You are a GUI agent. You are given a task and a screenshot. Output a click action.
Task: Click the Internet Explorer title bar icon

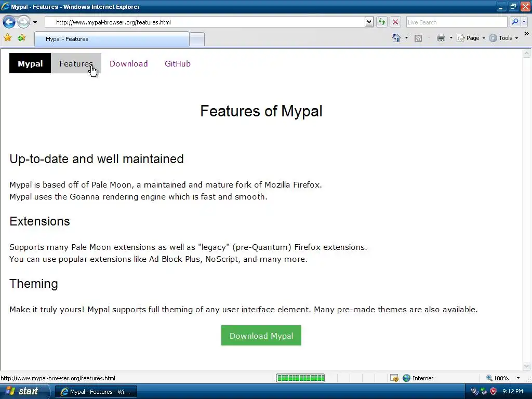click(x=5, y=6)
